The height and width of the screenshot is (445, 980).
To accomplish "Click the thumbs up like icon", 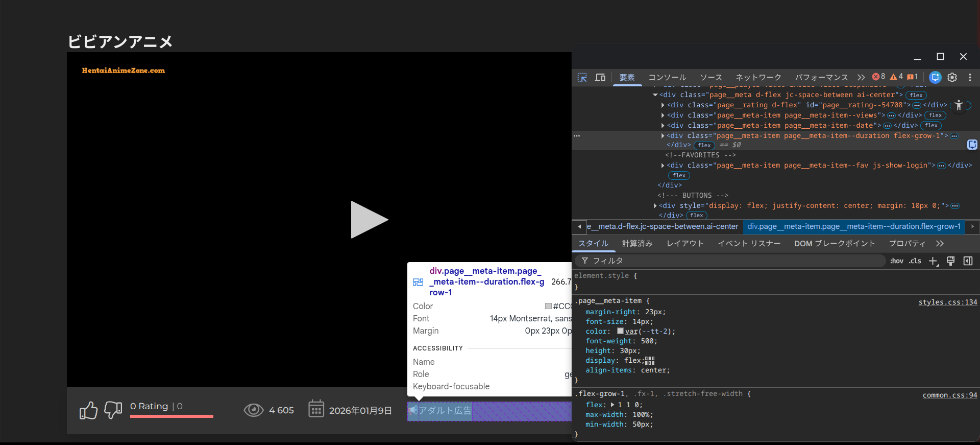I will (x=88, y=410).
